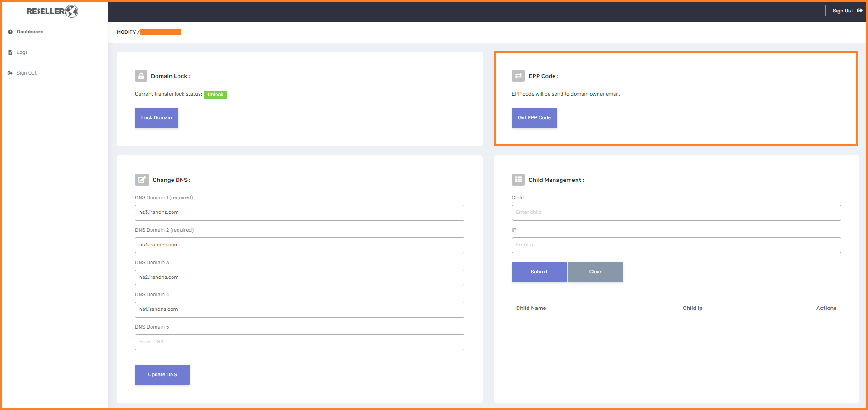
Task: Click the Logs document icon in sidebar
Action: point(10,53)
